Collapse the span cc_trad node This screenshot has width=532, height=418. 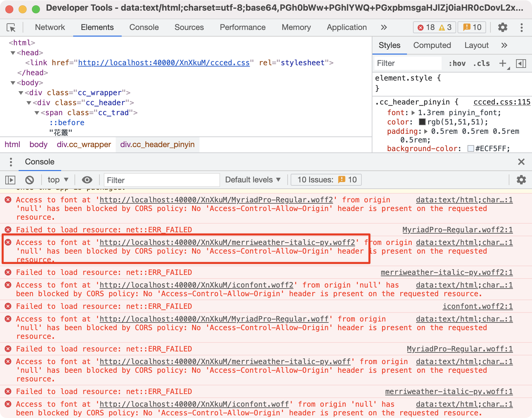click(37, 113)
